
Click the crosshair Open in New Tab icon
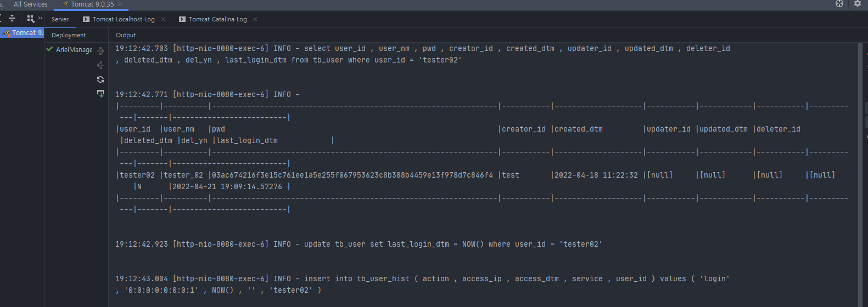(839, 4)
